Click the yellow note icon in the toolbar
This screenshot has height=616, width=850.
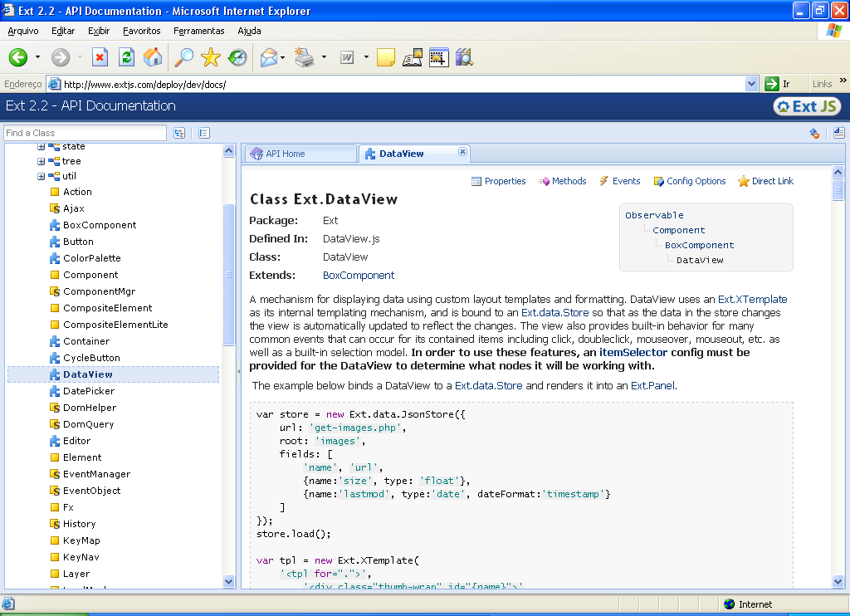[385, 57]
